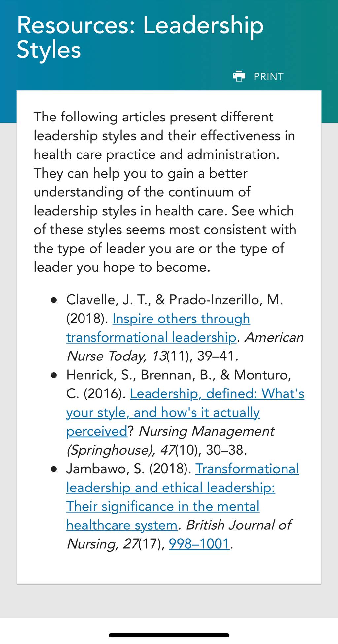Viewport: 338px width, 644px height.
Task: Click the "Jambawo, S. (2018)." author text
Action: (x=129, y=469)
